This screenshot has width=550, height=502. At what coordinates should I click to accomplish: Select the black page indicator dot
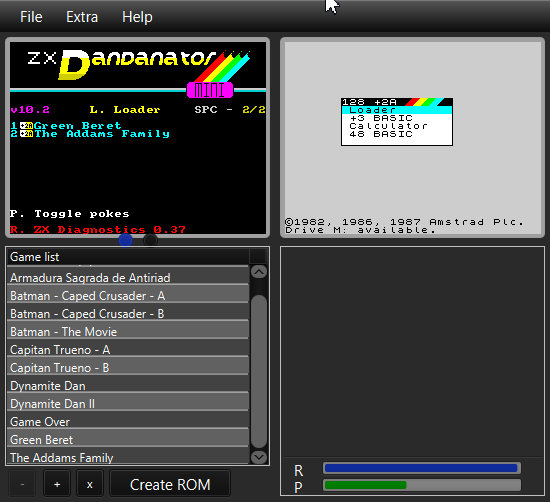tap(150, 241)
